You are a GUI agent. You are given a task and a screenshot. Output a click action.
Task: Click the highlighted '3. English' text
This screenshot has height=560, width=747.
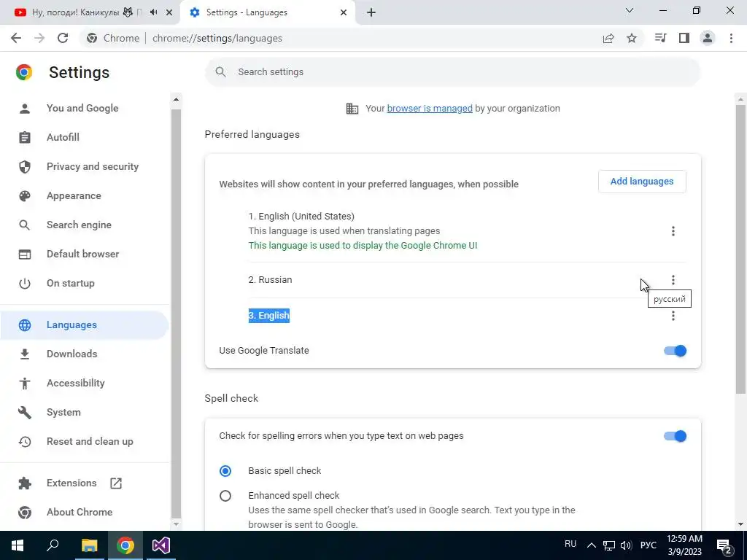[x=268, y=315]
